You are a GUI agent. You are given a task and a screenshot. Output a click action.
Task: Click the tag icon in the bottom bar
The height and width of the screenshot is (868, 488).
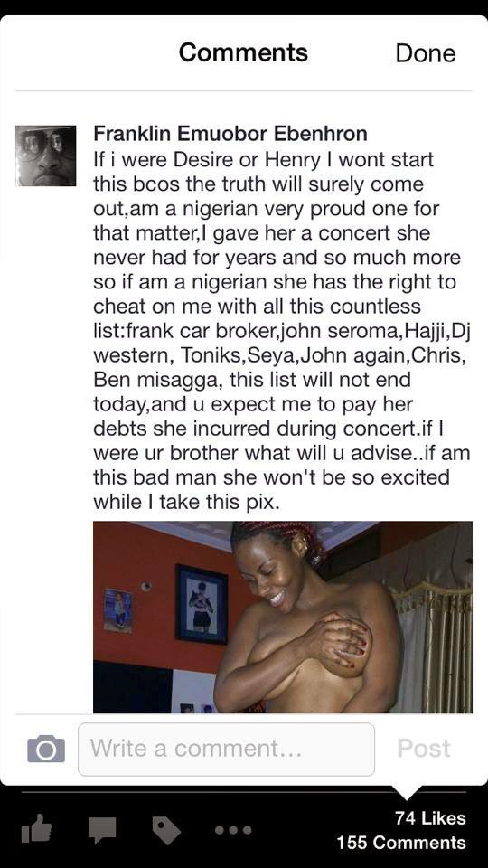pyautogui.click(x=166, y=831)
